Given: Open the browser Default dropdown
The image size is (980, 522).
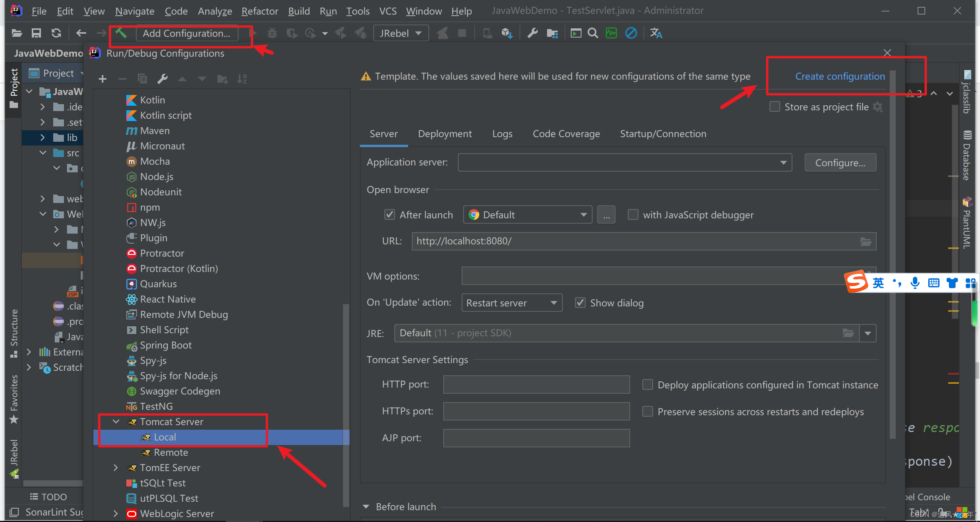Looking at the screenshot, I should tap(528, 215).
